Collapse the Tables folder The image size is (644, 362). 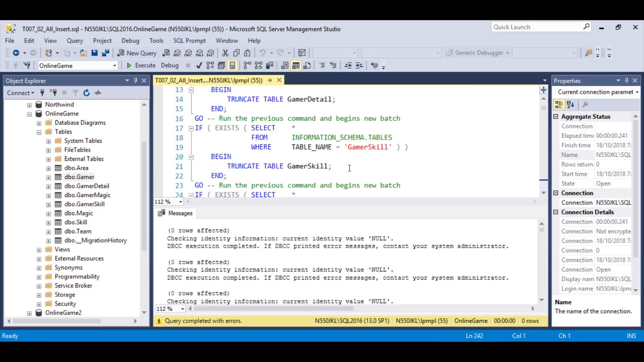click(39, 132)
